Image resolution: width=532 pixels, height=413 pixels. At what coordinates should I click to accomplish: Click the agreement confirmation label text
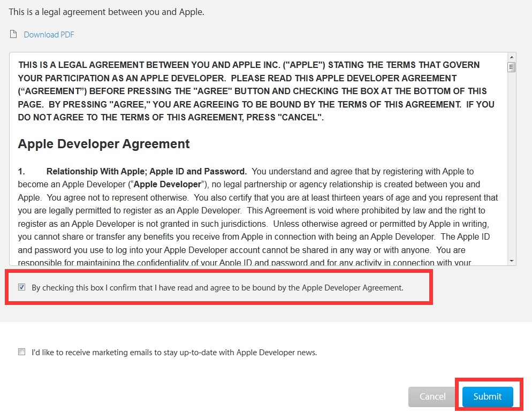(x=217, y=287)
